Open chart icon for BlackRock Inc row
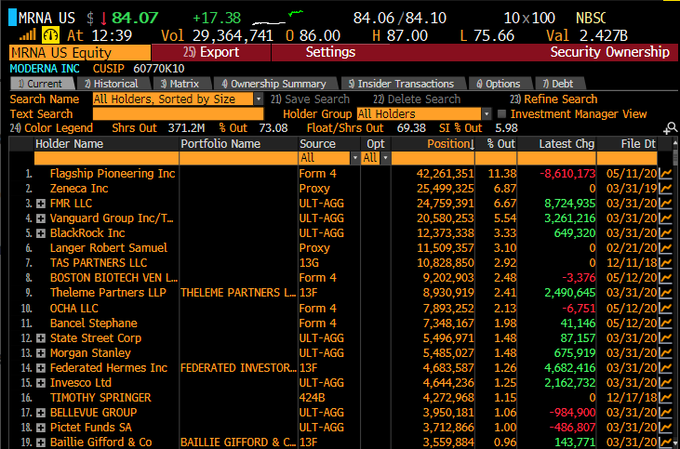680x449 pixels. (665, 233)
